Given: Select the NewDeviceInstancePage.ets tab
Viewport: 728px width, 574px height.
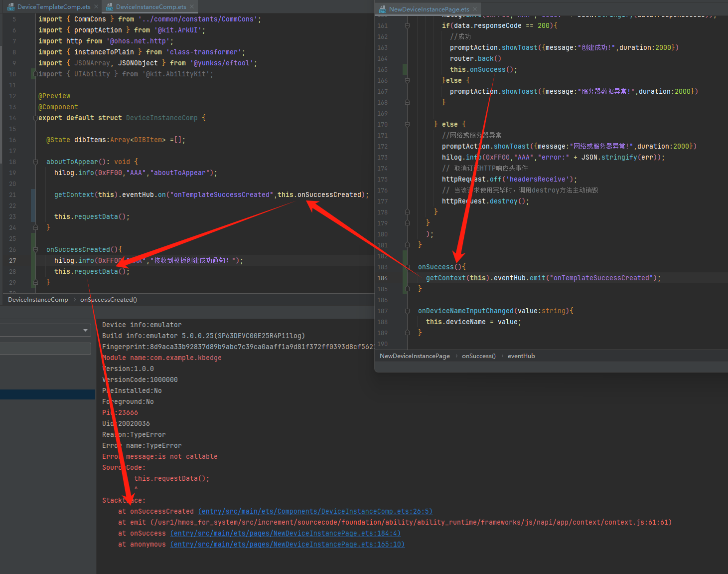Looking at the screenshot, I should point(429,9).
